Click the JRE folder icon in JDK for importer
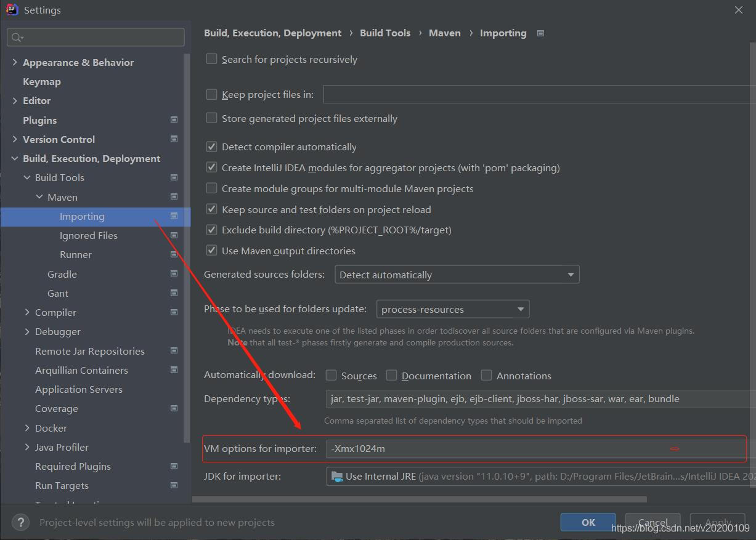This screenshot has height=540, width=756. 337,476
